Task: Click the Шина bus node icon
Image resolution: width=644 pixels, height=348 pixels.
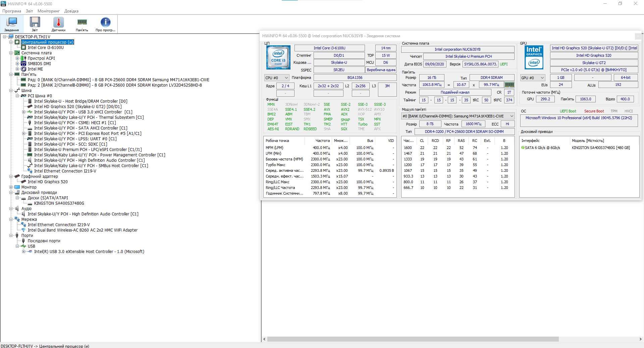Action: 17,90
